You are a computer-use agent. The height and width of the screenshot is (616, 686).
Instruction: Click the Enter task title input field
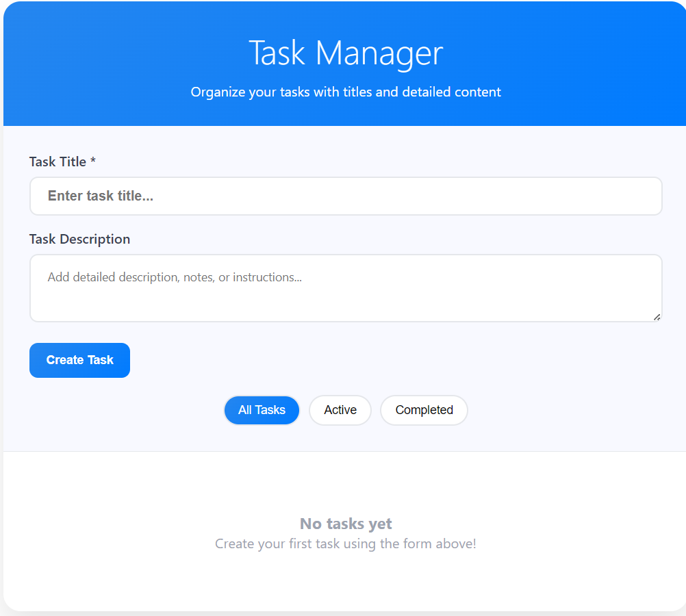tap(345, 196)
